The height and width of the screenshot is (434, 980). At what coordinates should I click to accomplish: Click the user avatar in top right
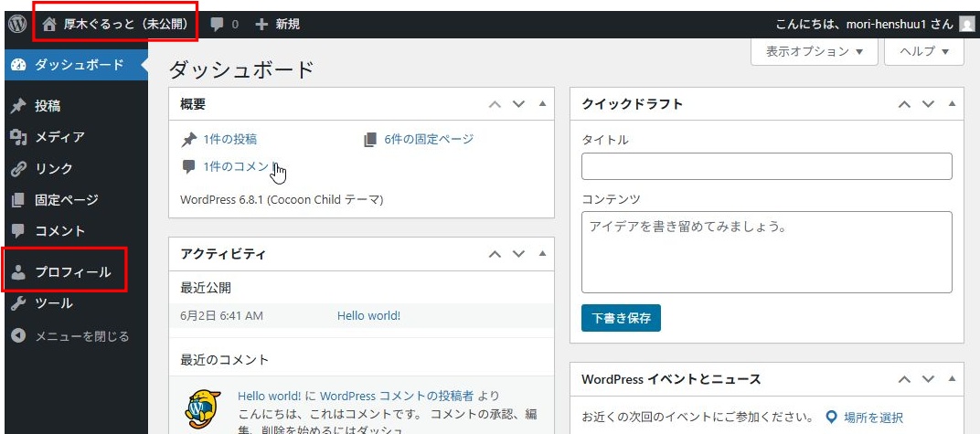pos(966,25)
